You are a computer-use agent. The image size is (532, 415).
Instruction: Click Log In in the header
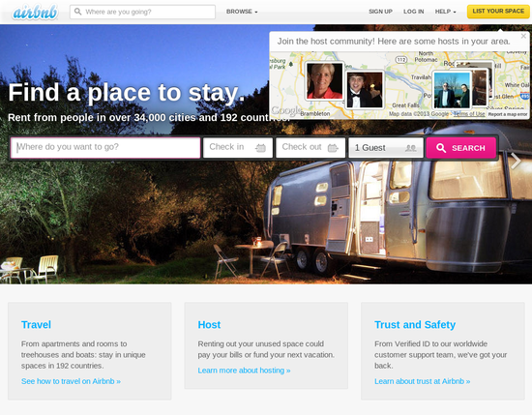tap(414, 12)
